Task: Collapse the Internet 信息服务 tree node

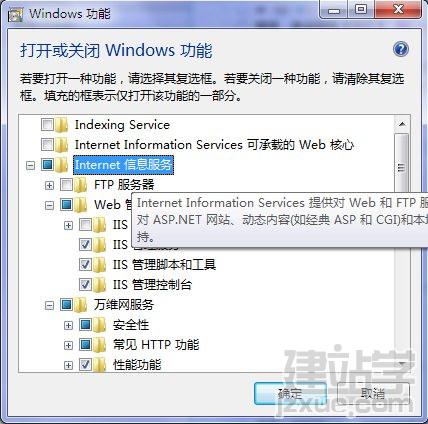Action: (x=30, y=165)
